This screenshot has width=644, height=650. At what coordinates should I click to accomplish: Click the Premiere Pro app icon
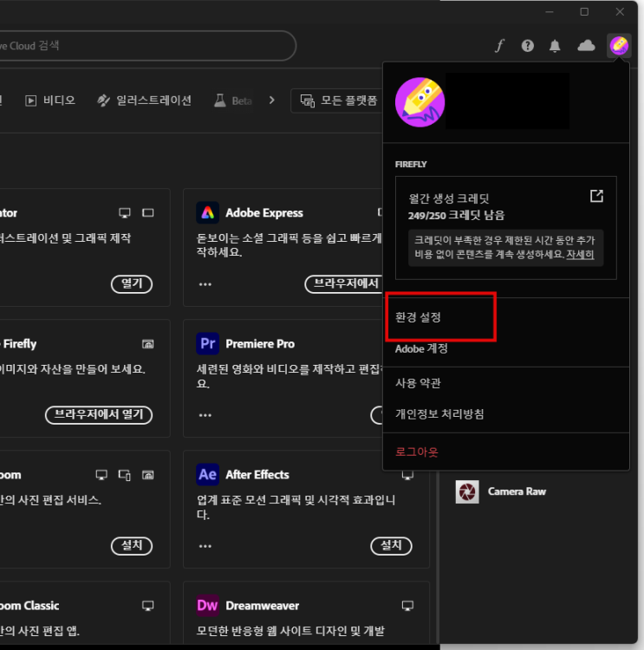[x=207, y=344]
